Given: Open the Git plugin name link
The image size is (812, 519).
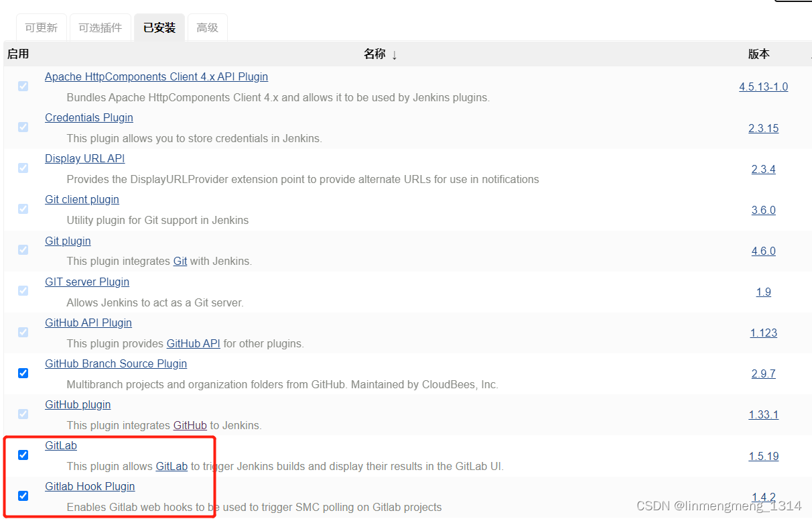Looking at the screenshot, I should click(68, 241).
